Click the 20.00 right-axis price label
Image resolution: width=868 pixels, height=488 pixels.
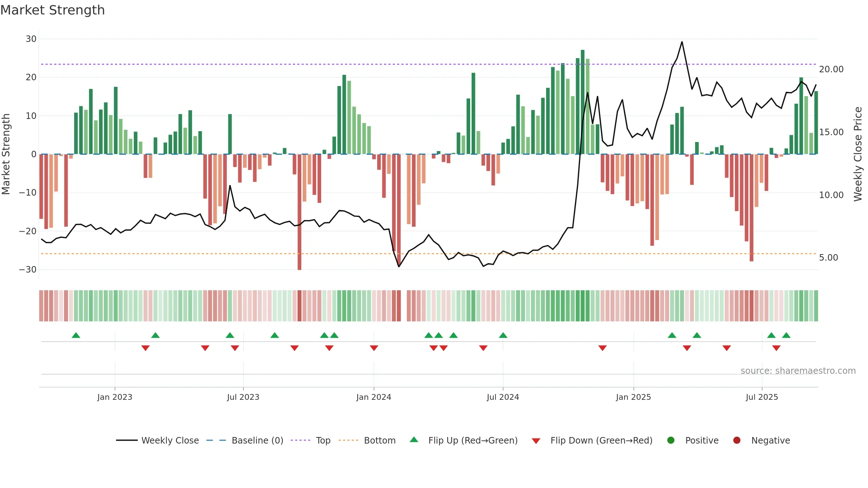coord(831,69)
